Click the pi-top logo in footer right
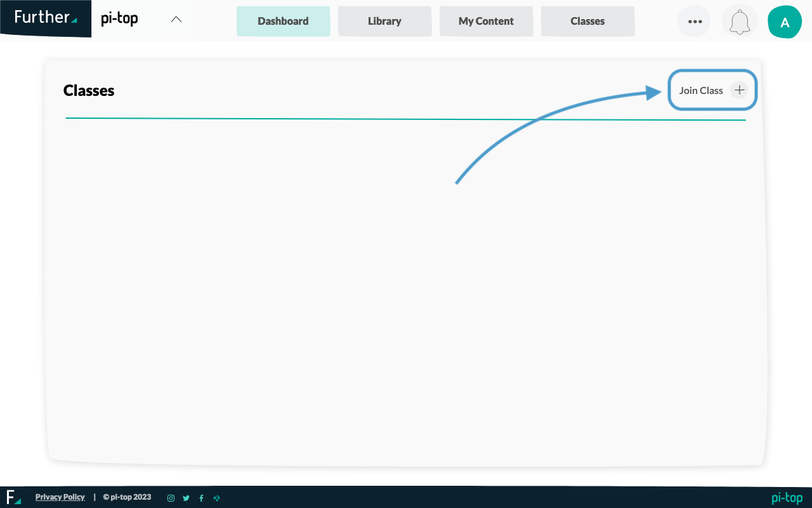 [787, 498]
